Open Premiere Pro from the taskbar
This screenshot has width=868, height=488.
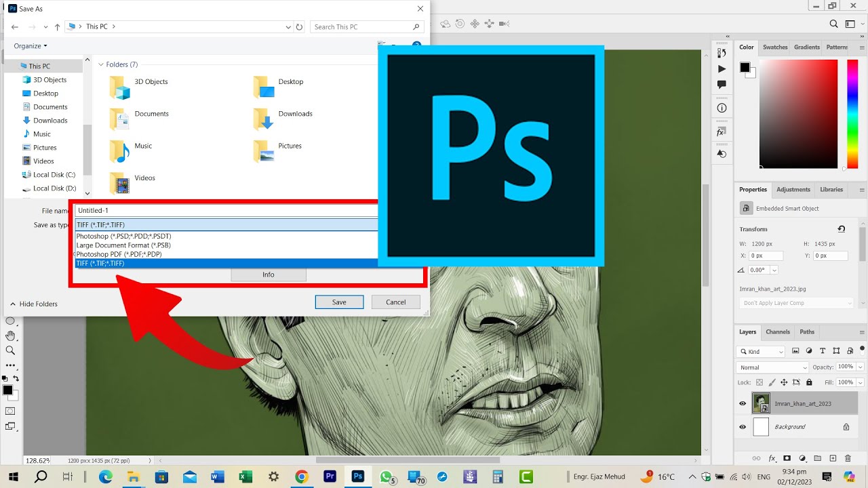(x=330, y=476)
